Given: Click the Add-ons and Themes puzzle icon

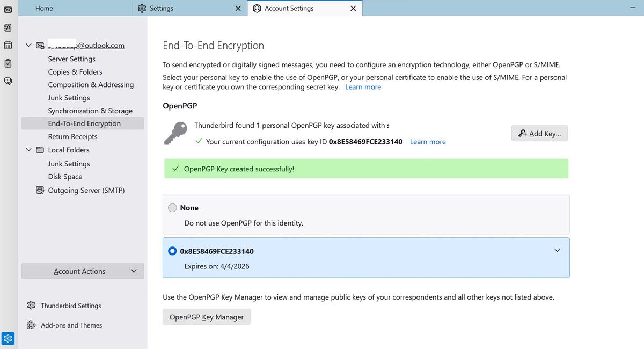Looking at the screenshot, I should tap(31, 325).
